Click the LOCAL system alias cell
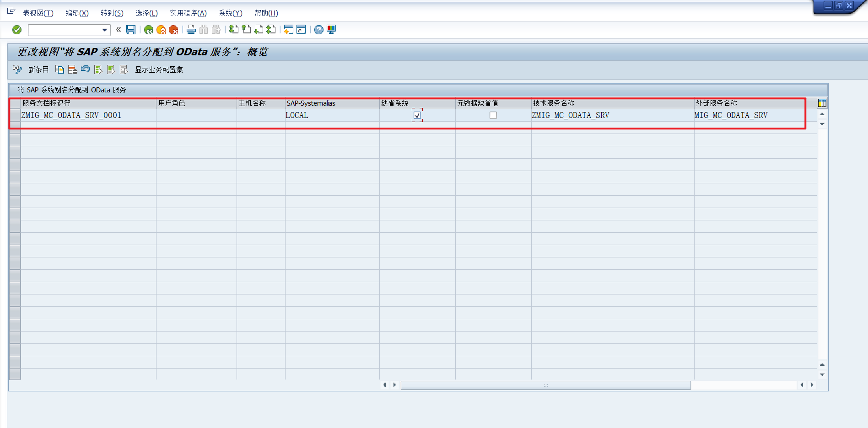 pyautogui.click(x=333, y=115)
